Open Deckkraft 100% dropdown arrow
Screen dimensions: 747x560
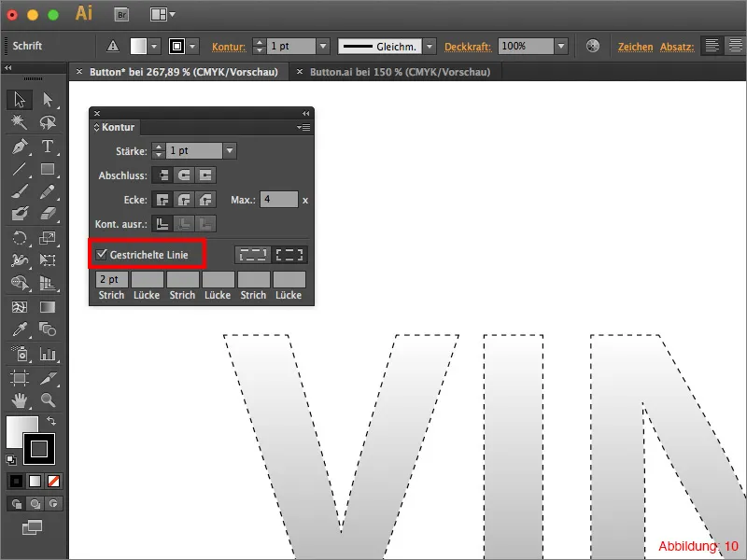tap(561, 46)
